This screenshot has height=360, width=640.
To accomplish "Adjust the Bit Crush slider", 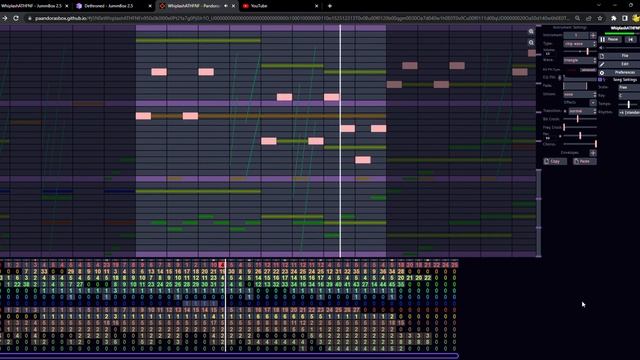I will click(x=580, y=119).
